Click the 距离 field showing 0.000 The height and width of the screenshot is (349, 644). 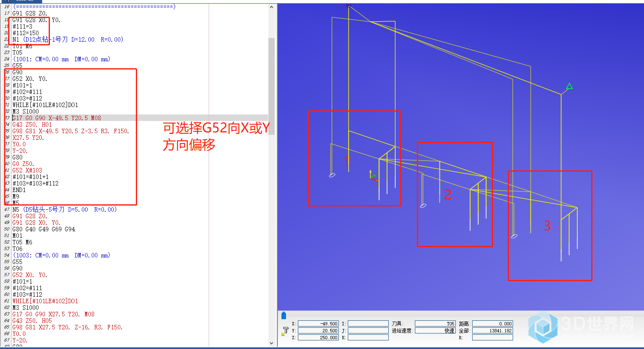point(493,324)
